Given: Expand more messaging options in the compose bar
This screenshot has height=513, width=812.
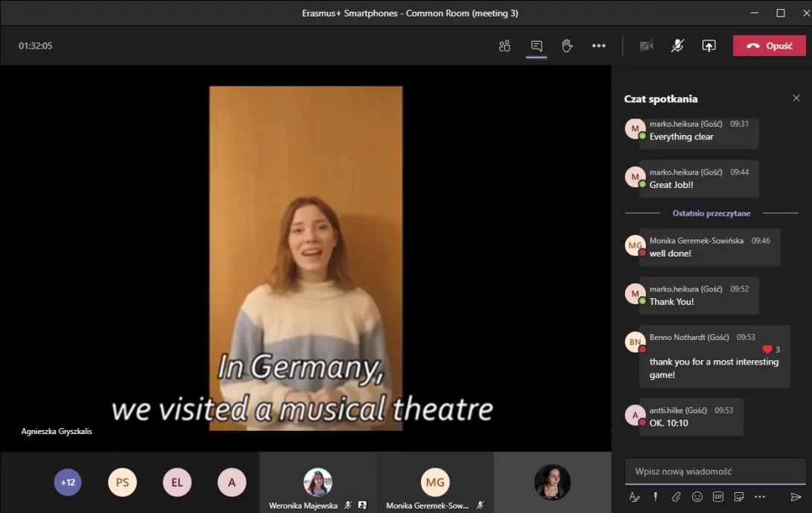Looking at the screenshot, I should click(760, 497).
